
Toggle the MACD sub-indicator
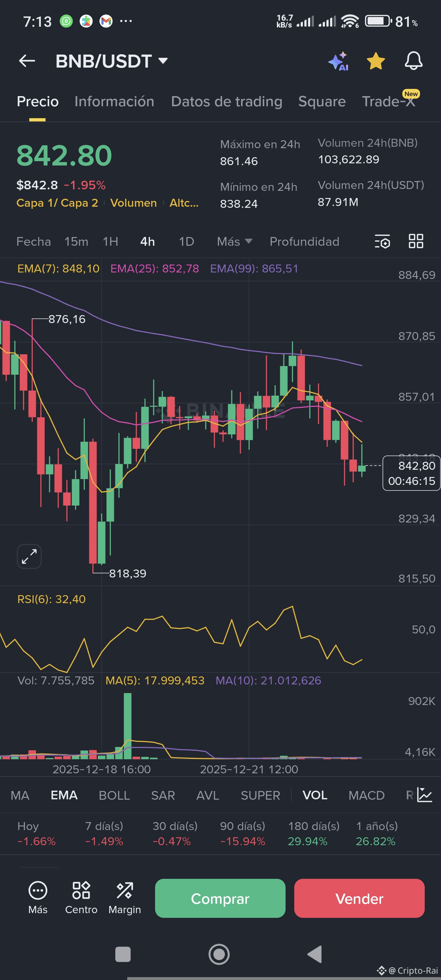pyautogui.click(x=367, y=795)
